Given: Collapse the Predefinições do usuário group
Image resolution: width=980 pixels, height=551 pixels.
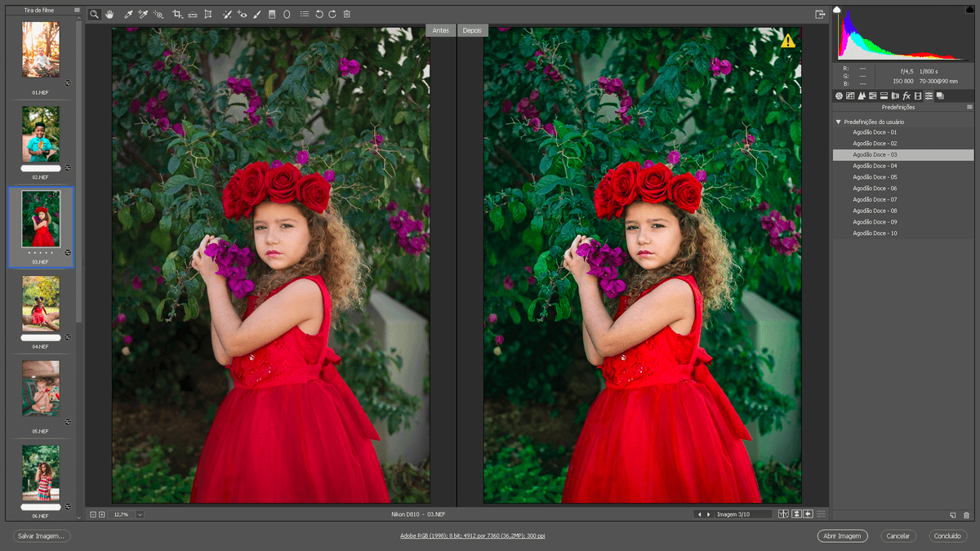Looking at the screenshot, I should coord(838,122).
